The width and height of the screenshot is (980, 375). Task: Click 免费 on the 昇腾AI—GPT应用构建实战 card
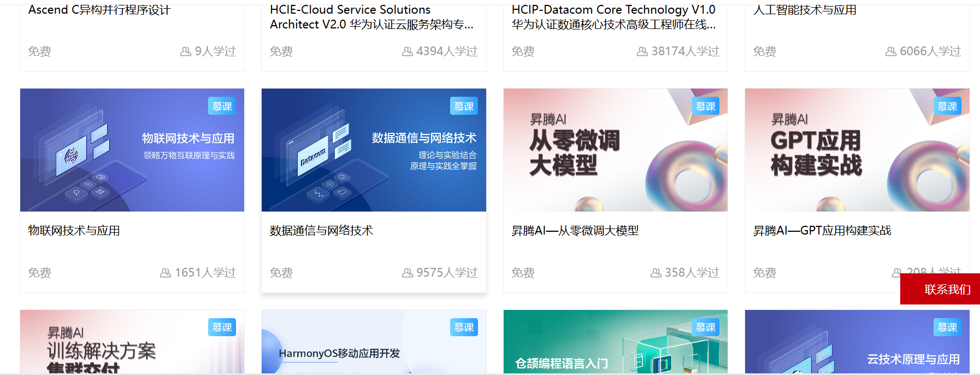(x=765, y=273)
